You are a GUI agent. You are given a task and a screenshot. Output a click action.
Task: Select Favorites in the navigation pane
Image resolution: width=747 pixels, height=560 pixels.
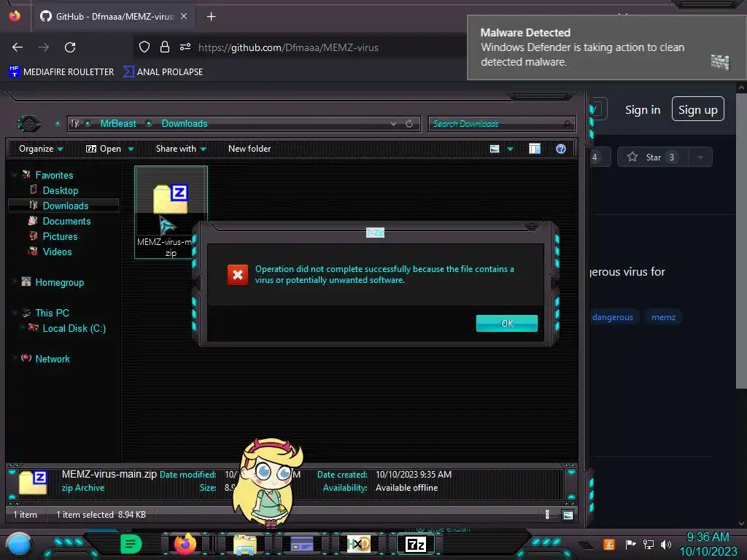coord(54,175)
